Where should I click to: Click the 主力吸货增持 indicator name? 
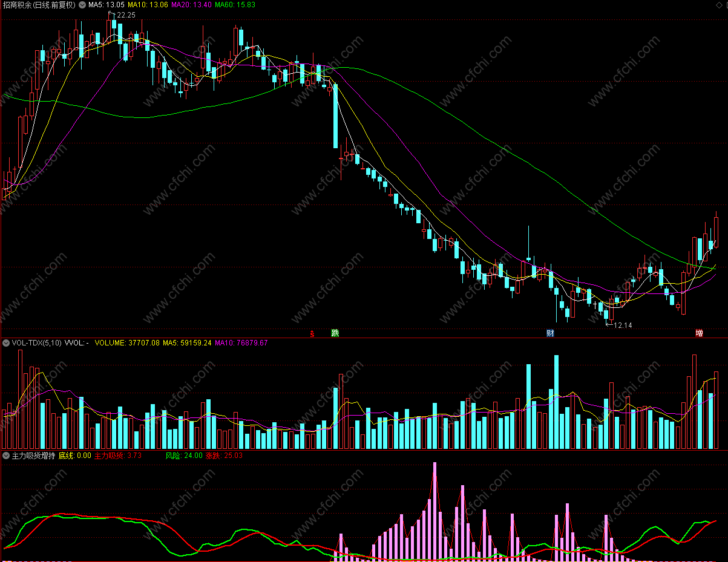click(33, 456)
